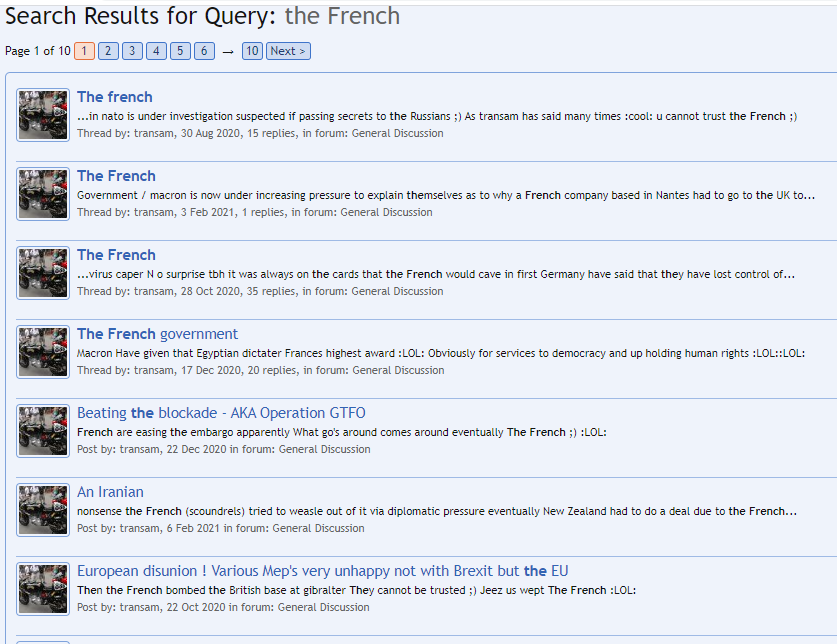Open 'Beating the blockade - AKA Operation GTFO'
The width and height of the screenshot is (837, 644).
221,413
